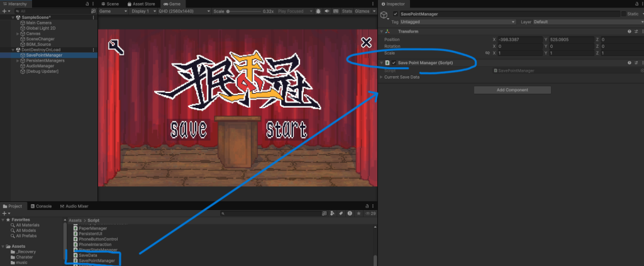The image size is (644, 266).
Task: Open Save Point Manager presets slider icon
Action: coord(636,63)
